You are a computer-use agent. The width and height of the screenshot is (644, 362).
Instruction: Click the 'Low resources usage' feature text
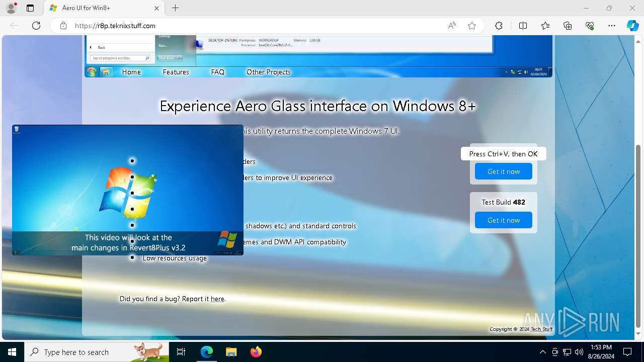[175, 258]
